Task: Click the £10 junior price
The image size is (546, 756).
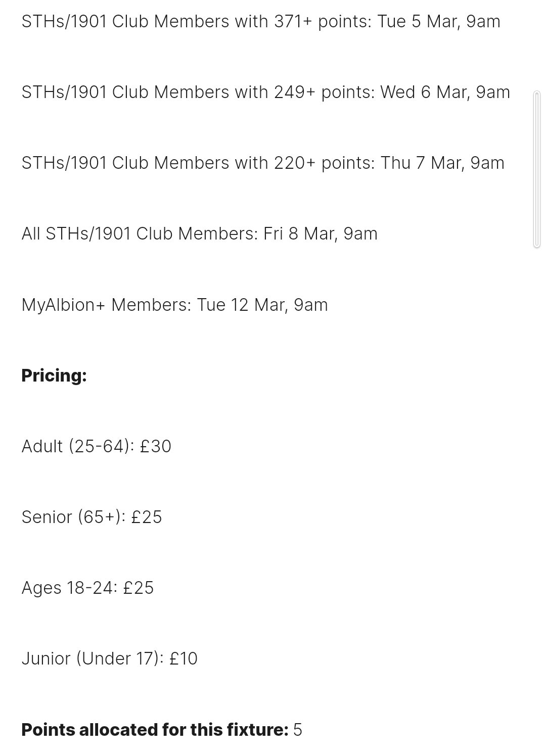Action: pyautogui.click(x=184, y=658)
